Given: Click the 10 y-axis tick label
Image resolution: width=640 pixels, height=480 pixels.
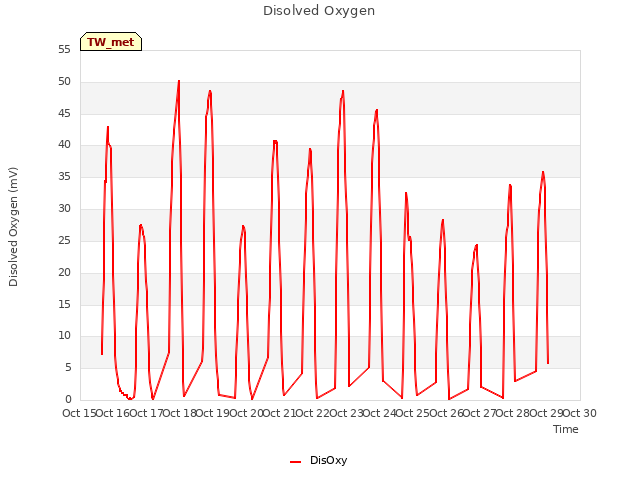Looking at the screenshot, I should pyautogui.click(x=64, y=336).
